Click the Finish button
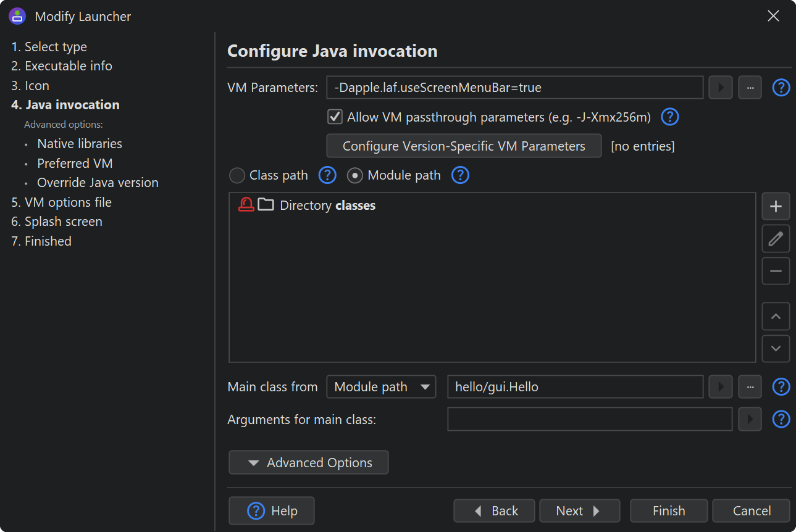The height and width of the screenshot is (532, 796). click(x=669, y=511)
